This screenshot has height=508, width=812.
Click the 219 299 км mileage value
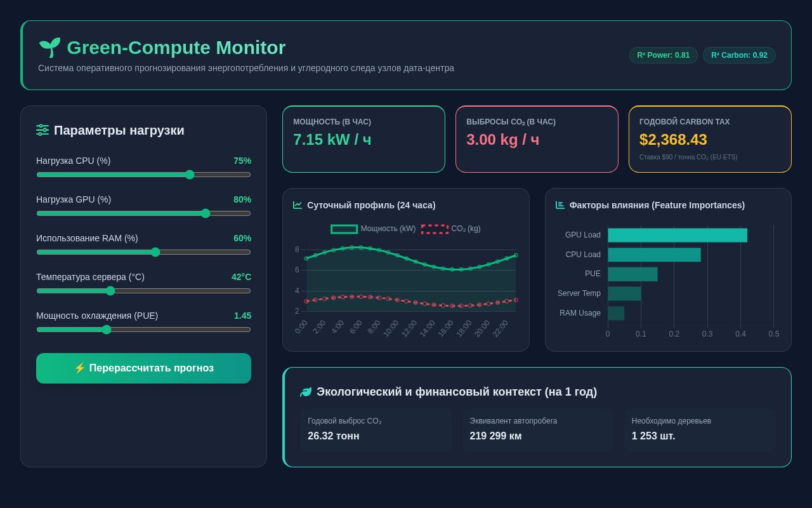click(495, 436)
